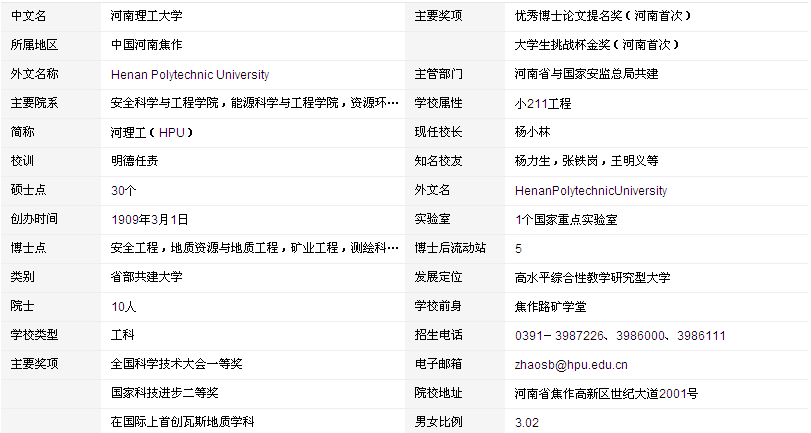Select the predecessor name 焦作路矿学堂
The width and height of the screenshot is (811, 433).
(x=550, y=306)
